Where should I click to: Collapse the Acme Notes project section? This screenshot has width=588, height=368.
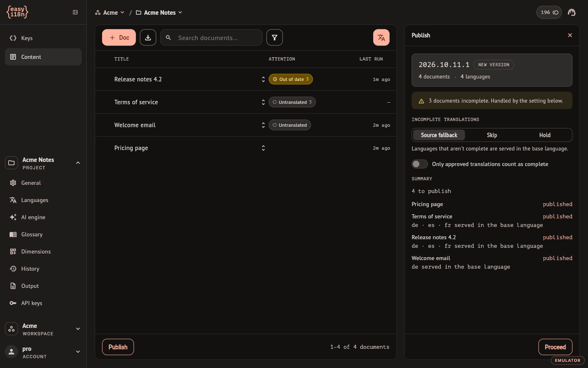(x=78, y=163)
